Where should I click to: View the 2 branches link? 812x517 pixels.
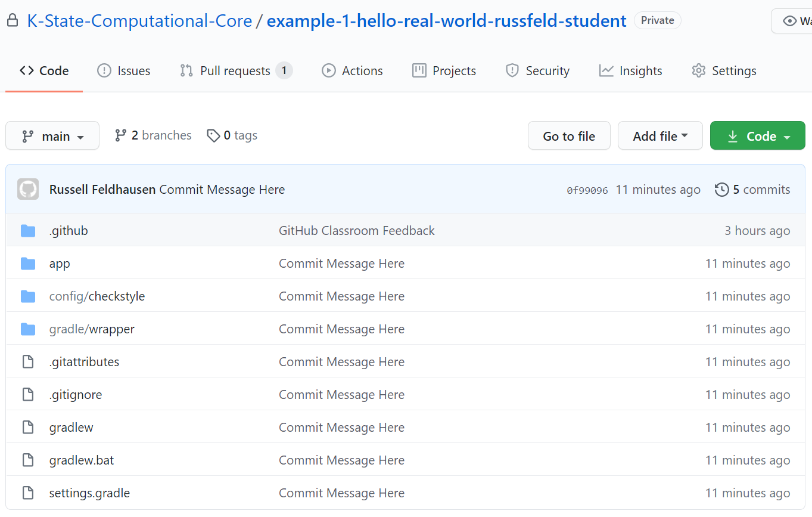pos(153,135)
